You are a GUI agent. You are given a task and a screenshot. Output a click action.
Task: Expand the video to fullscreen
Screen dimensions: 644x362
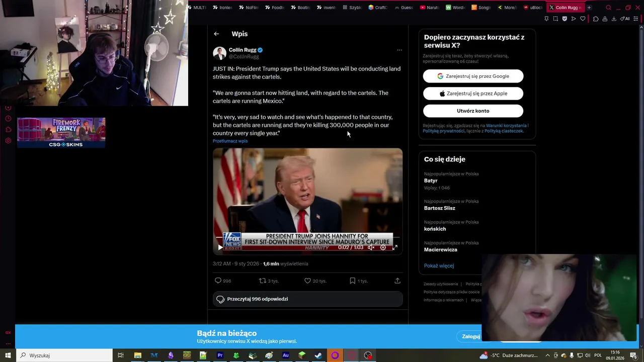pyautogui.click(x=395, y=247)
